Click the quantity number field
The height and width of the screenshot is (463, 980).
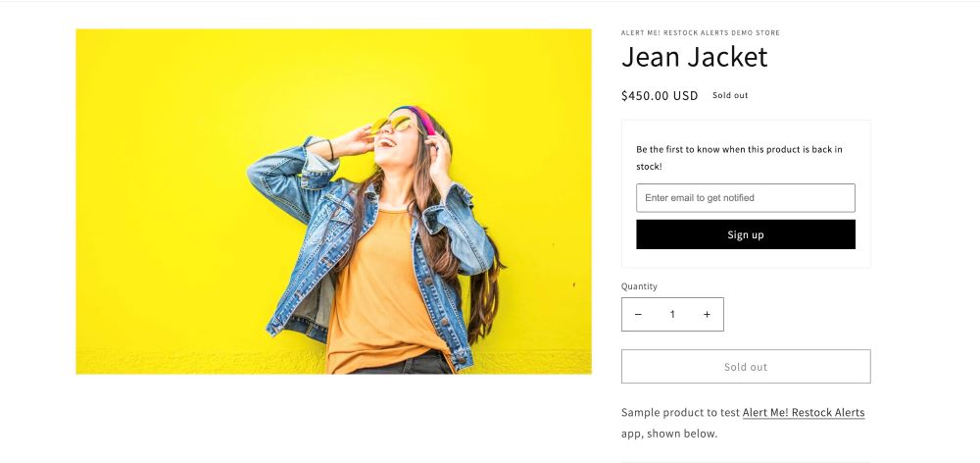click(x=672, y=315)
